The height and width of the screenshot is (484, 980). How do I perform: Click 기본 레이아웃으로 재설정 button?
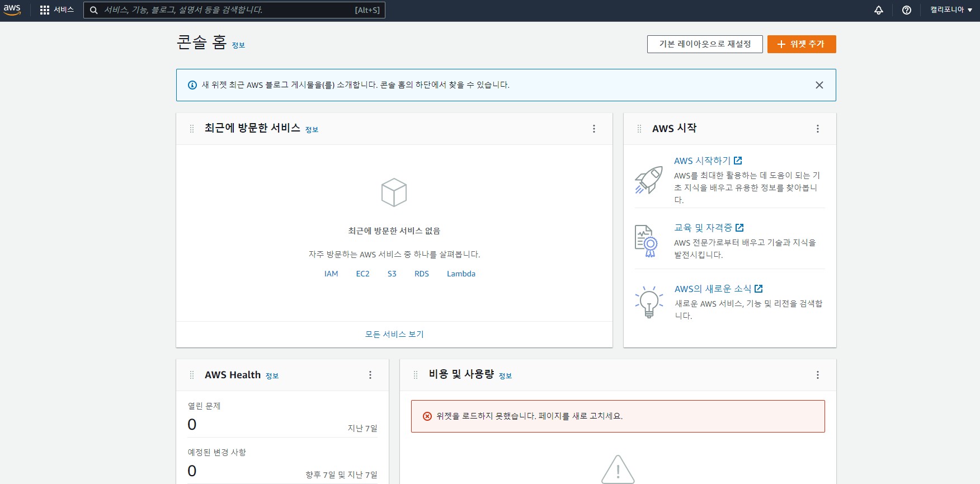(705, 44)
